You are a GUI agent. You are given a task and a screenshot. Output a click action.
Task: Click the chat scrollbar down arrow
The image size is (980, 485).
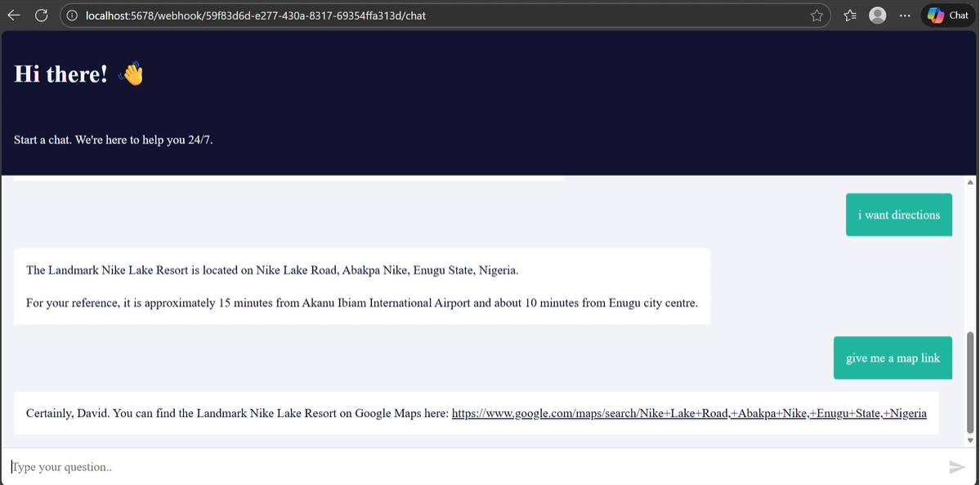[x=971, y=440]
